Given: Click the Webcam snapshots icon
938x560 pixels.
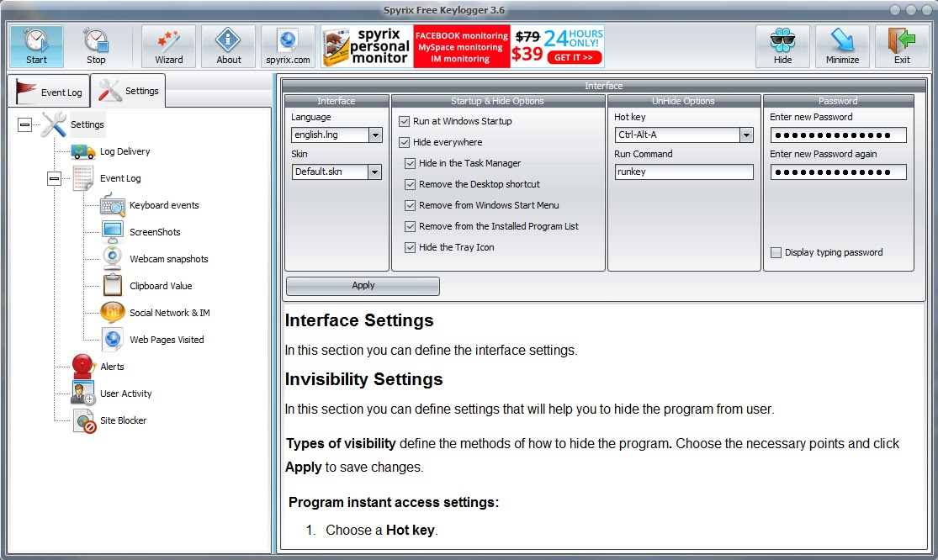Looking at the screenshot, I should pos(113,259).
